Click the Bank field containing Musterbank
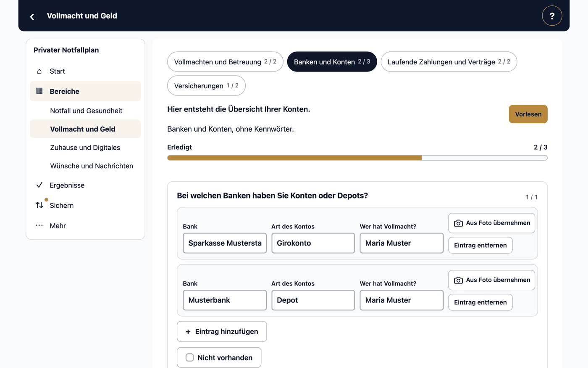The image size is (588, 368). (x=225, y=300)
